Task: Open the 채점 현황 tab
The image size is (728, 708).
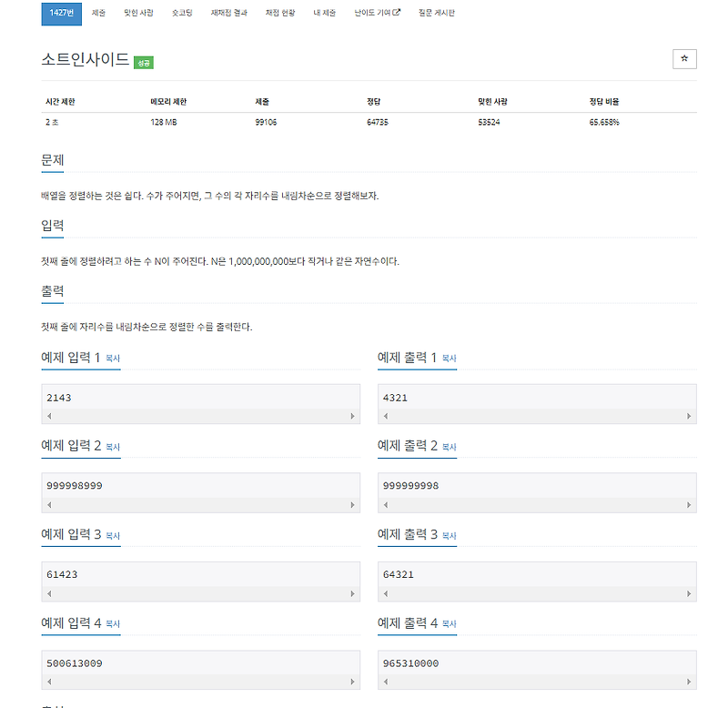Action: click(x=280, y=13)
